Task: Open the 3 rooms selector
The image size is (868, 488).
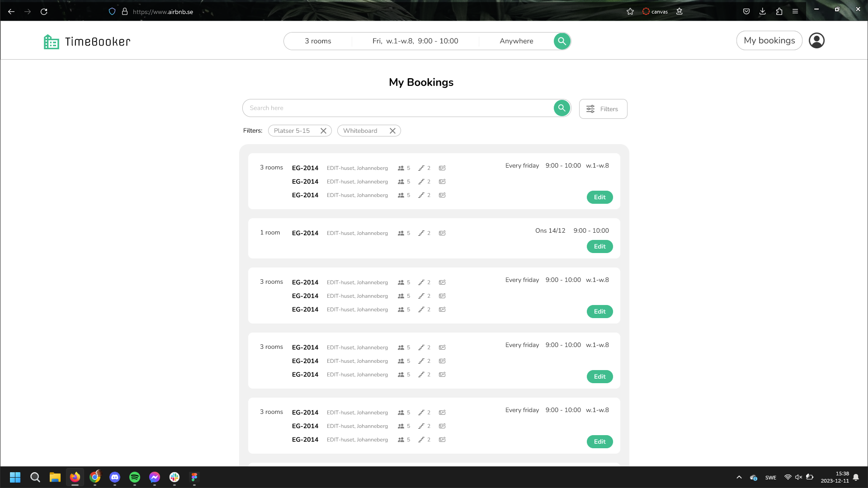Action: pos(318,41)
